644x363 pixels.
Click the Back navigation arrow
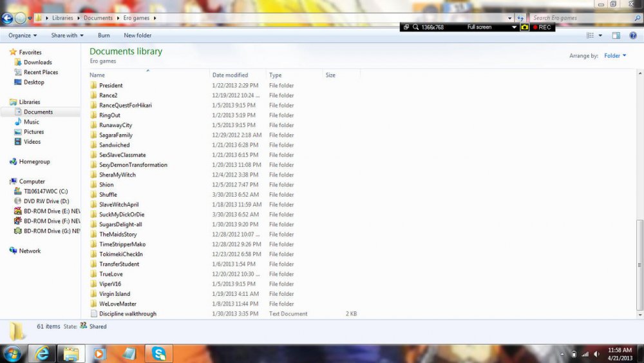(8, 18)
